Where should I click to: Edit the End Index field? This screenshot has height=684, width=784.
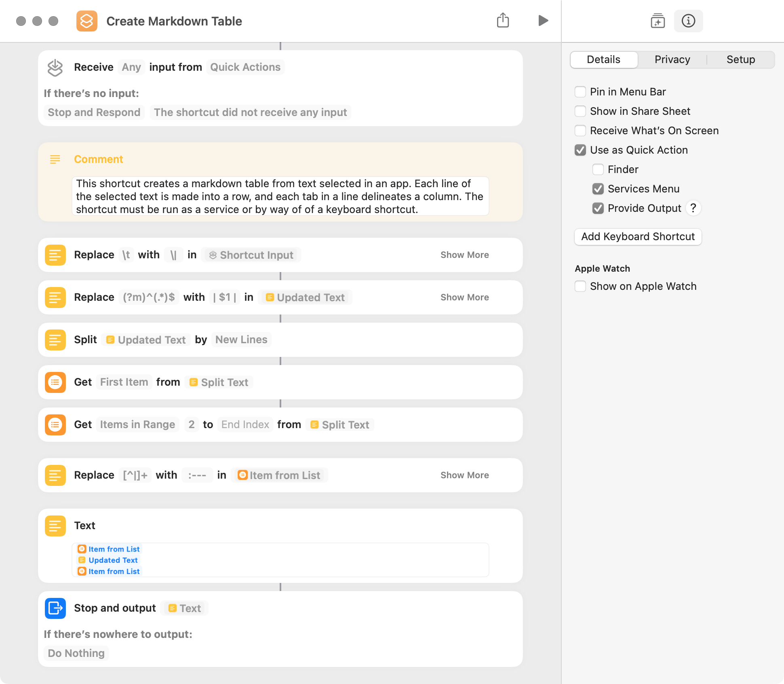click(245, 424)
